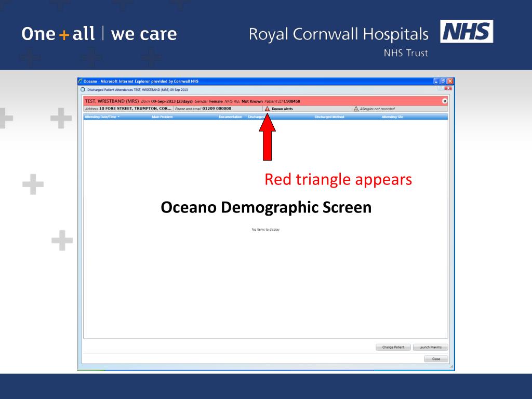
Task: Close the Oceano Internet Explorer window
Action: coord(450,81)
